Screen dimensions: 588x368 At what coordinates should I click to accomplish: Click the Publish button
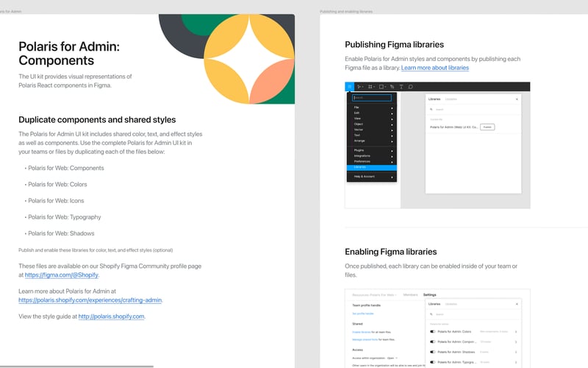[x=487, y=127]
